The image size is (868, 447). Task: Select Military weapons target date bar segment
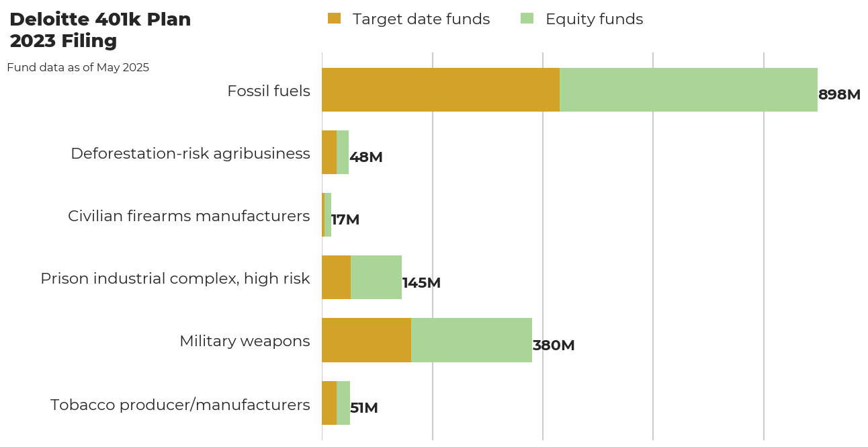[x=367, y=340]
